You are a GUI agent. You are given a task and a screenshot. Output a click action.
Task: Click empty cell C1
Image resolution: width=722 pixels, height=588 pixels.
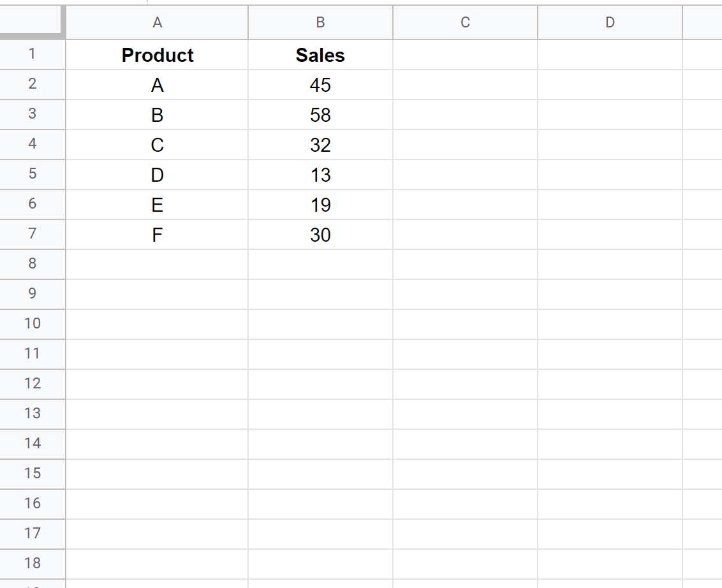[465, 55]
